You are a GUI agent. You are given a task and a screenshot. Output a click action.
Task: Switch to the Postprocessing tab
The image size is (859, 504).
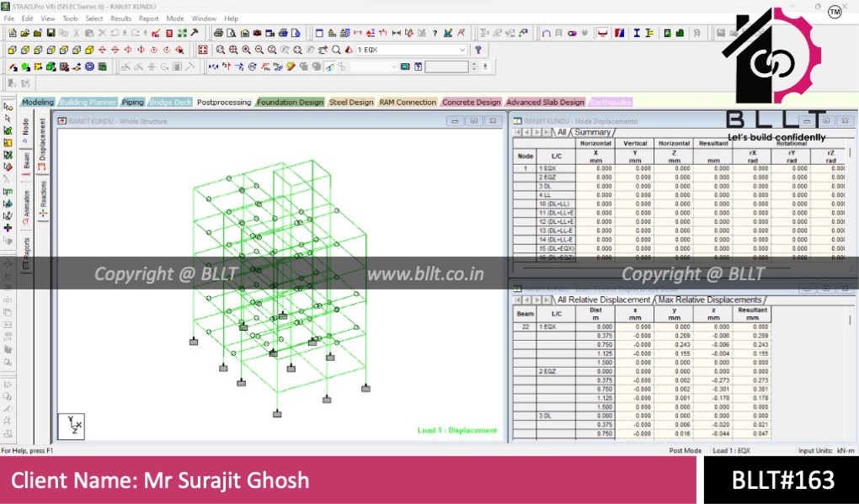224,103
